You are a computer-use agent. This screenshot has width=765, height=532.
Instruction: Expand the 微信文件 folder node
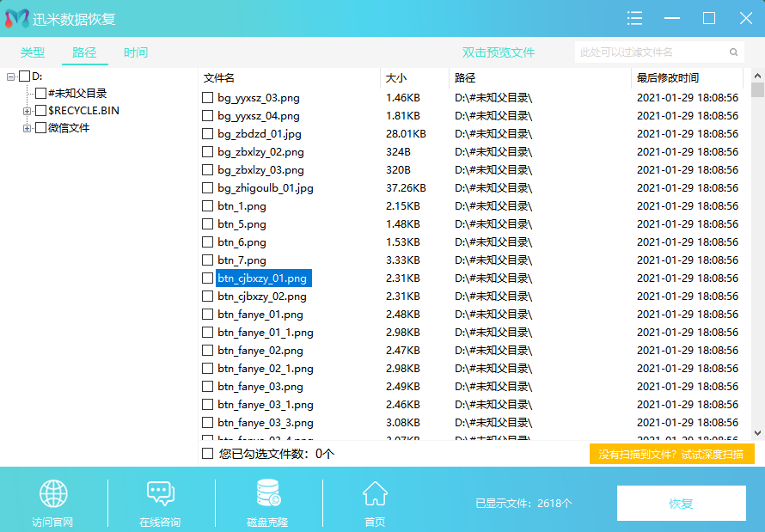point(28,128)
